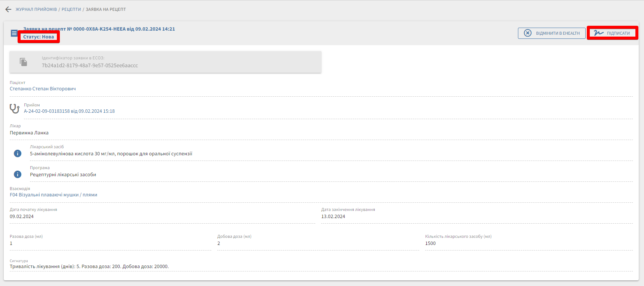The height and width of the screenshot is (286, 644).
Task: Click the Дата початку лікування field
Action: (x=22, y=217)
